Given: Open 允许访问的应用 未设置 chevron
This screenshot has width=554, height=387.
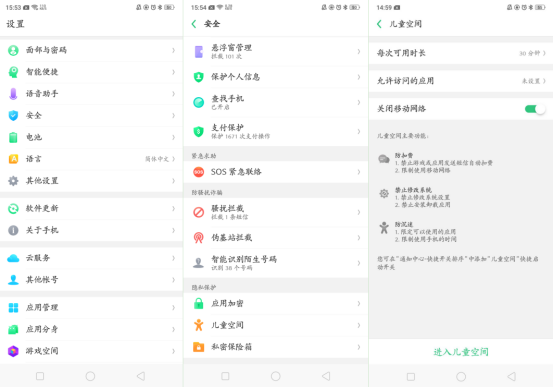Looking at the screenshot, I should [544, 81].
